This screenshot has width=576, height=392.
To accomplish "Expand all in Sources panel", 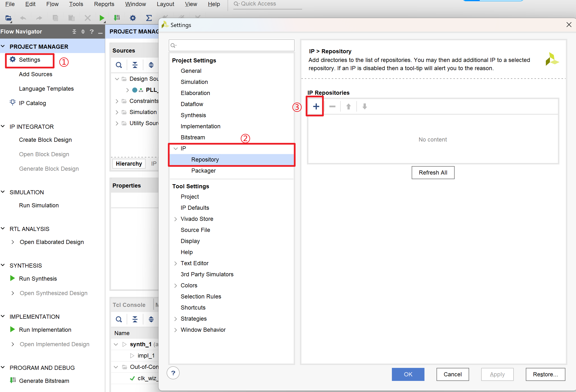I will 151,65.
